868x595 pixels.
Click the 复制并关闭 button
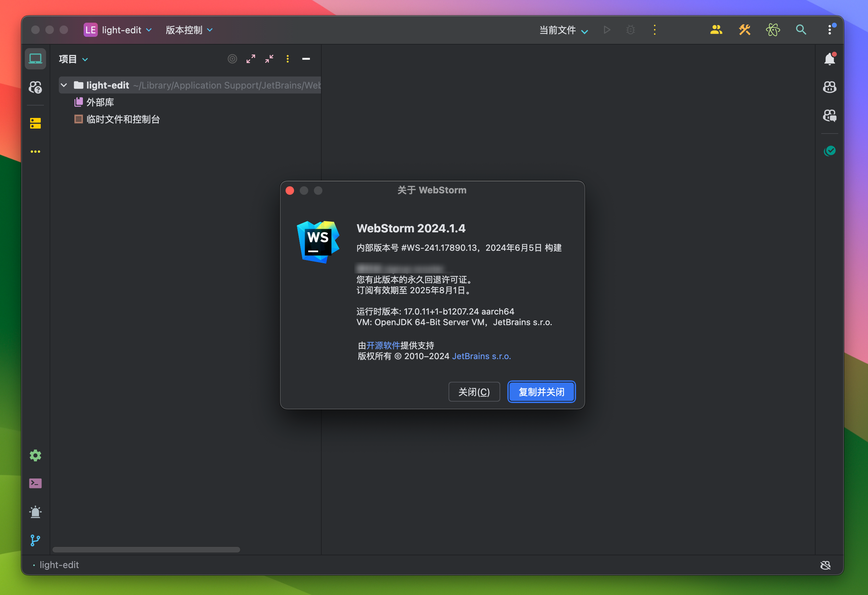[x=541, y=392]
